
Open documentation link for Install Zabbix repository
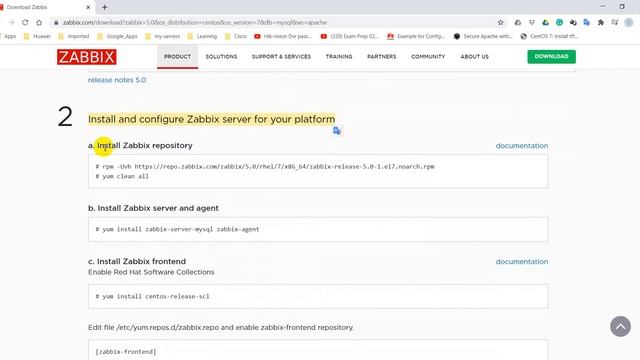[x=522, y=146]
